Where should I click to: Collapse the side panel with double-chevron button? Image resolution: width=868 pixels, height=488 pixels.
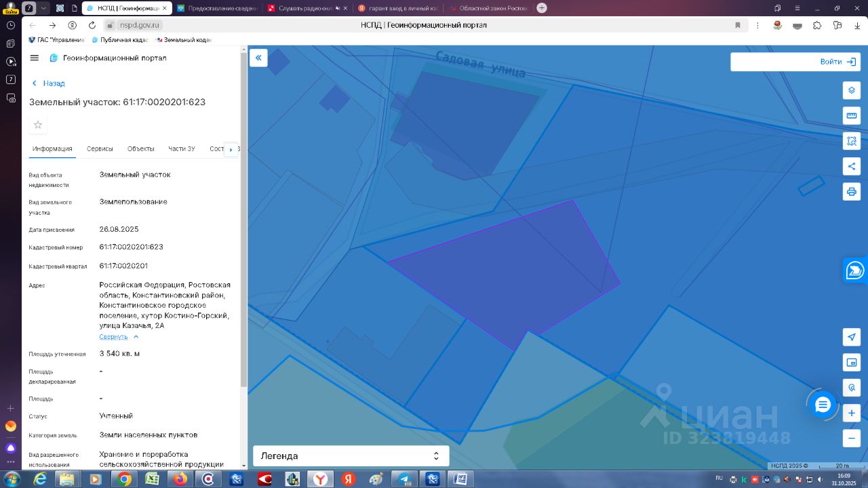click(258, 58)
